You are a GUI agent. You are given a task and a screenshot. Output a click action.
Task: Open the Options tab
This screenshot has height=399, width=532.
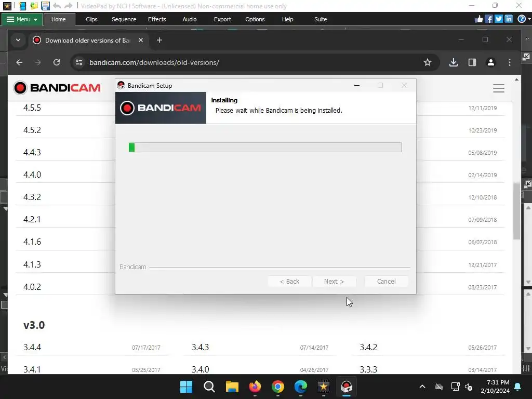click(x=255, y=19)
